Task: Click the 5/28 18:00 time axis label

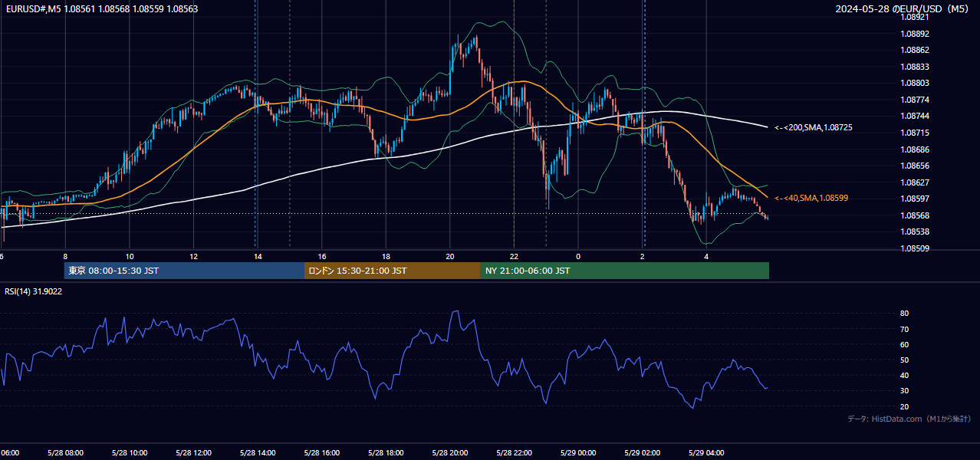Action: (x=386, y=453)
